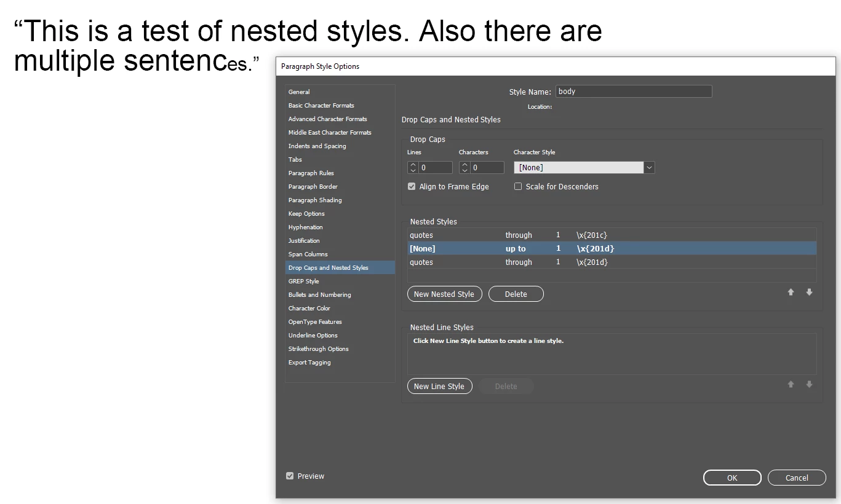
Task: Open the drop cap Character Style dropdown
Action: (649, 167)
